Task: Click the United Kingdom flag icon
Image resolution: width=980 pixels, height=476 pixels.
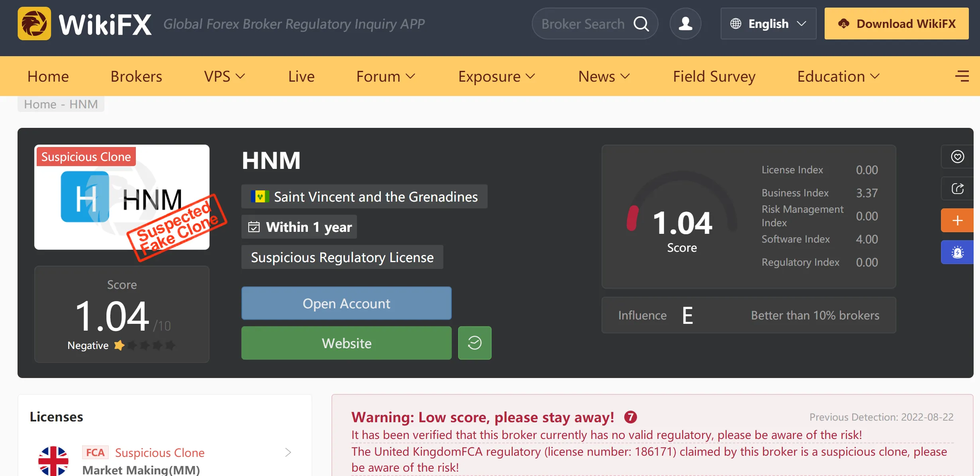Action: point(53,461)
